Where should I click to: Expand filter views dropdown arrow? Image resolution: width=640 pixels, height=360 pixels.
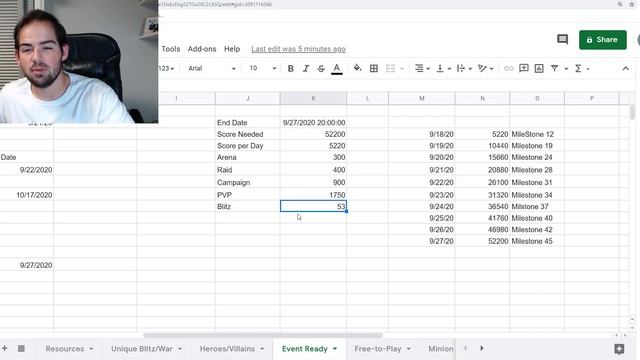(x=566, y=69)
